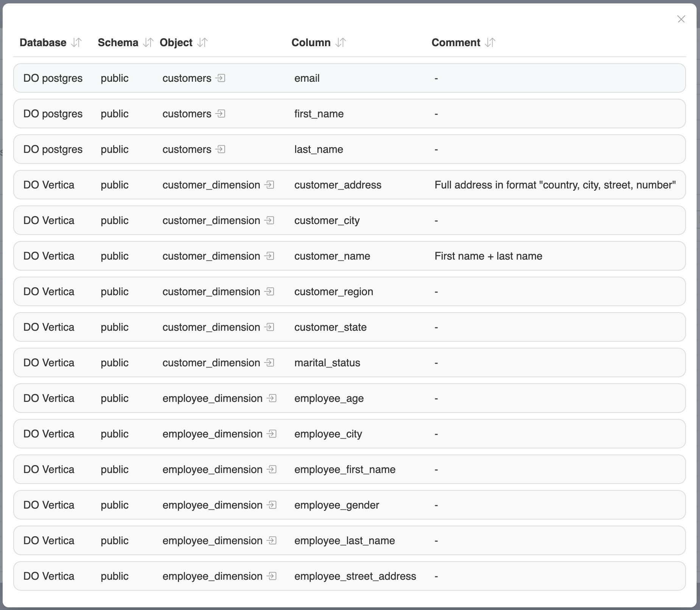700x610 pixels.
Task: Select the customer_name column cell
Action: point(332,256)
